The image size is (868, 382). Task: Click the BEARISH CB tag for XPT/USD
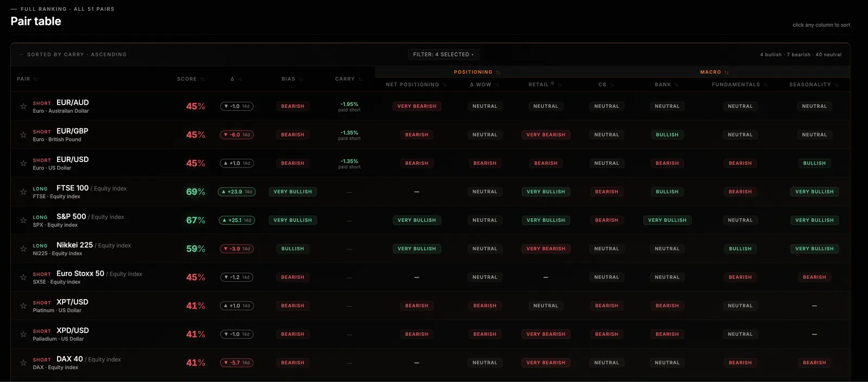(x=607, y=306)
